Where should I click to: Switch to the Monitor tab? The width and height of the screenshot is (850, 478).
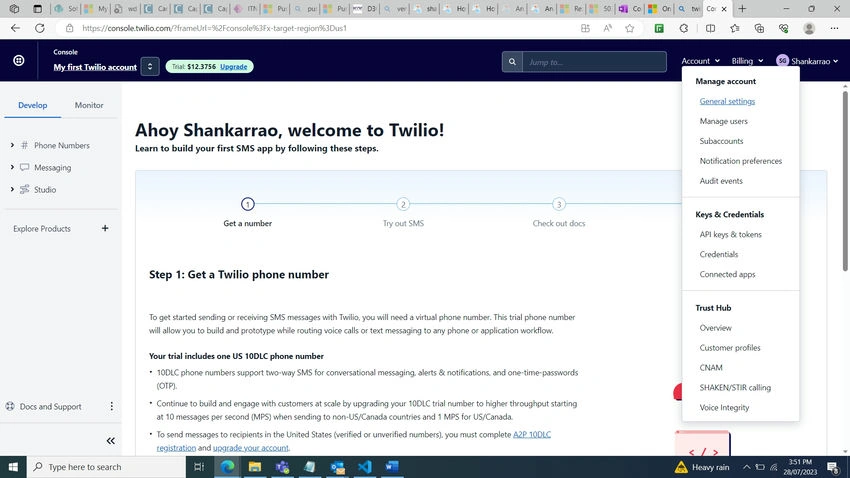click(89, 105)
